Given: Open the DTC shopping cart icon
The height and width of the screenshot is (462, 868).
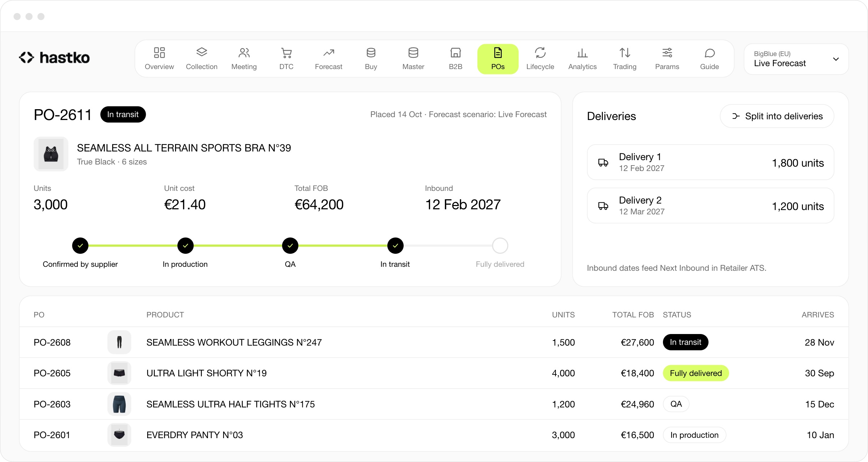Looking at the screenshot, I should pos(286,53).
